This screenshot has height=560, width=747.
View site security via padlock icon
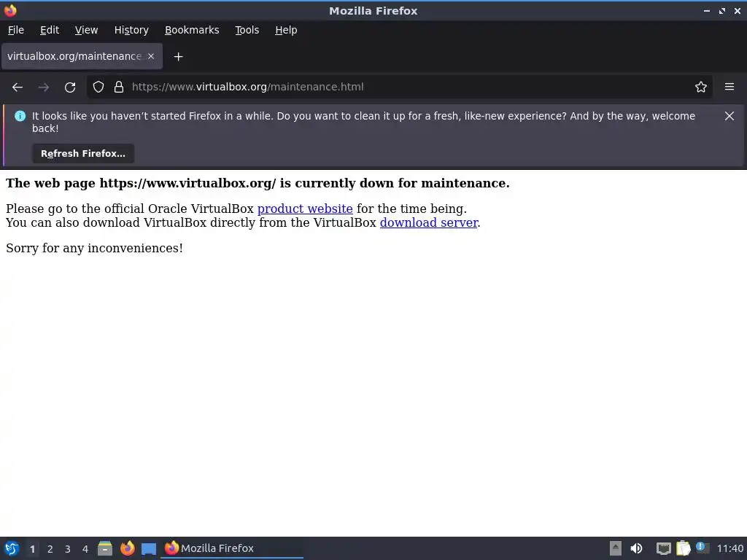pos(119,87)
